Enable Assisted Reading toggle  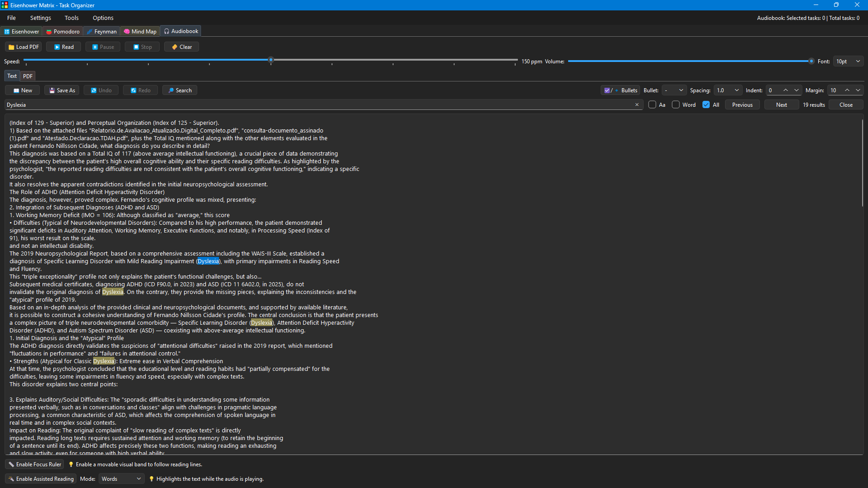(41, 479)
